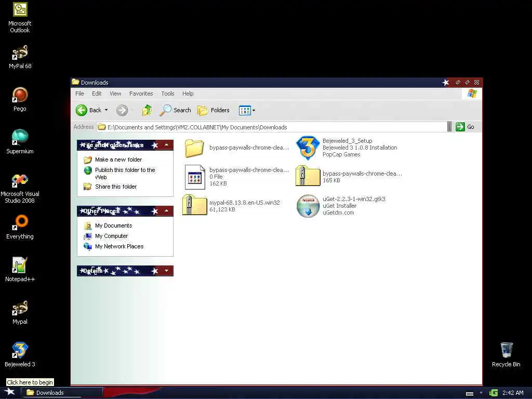This screenshot has width=532, height=399.
Task: Open the Help menu
Action: (x=188, y=94)
